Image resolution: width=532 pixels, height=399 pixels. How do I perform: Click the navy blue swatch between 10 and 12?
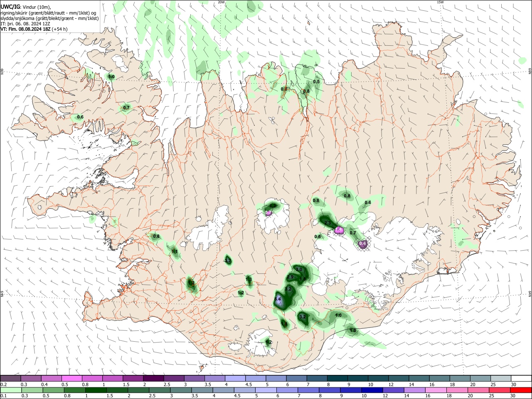click(x=371, y=390)
